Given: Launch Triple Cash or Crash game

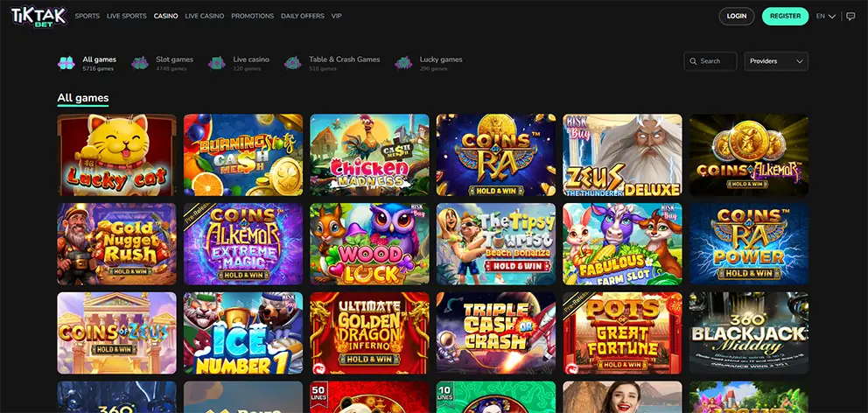Looking at the screenshot, I should (496, 333).
